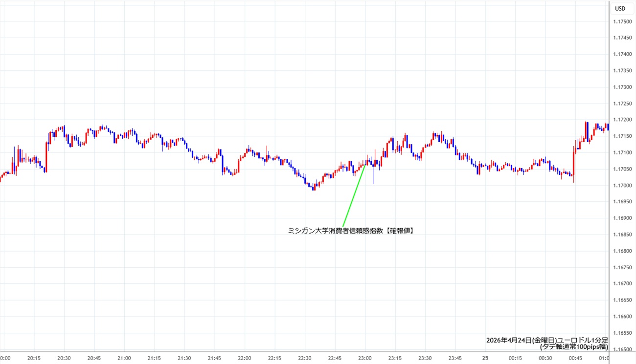This screenshot has height=364, width=636.
Task: Click the 23:00 time axis label
Action: tap(365, 358)
